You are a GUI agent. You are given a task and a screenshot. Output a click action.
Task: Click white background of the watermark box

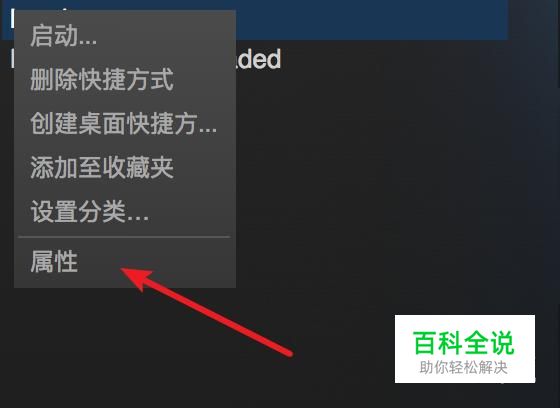click(x=465, y=349)
